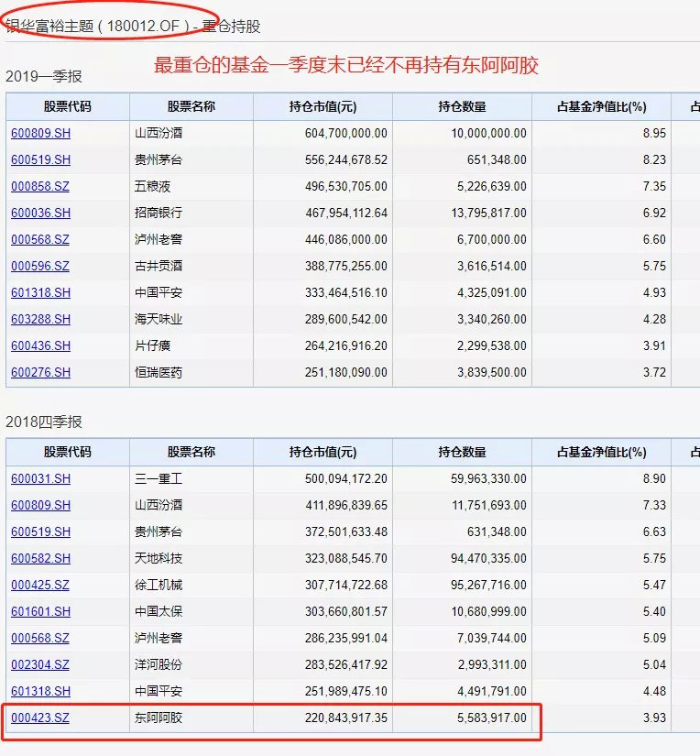This screenshot has width=700, height=756.
Task: Open link 000568.SZ in 2018四季报 table
Action: click(40, 638)
